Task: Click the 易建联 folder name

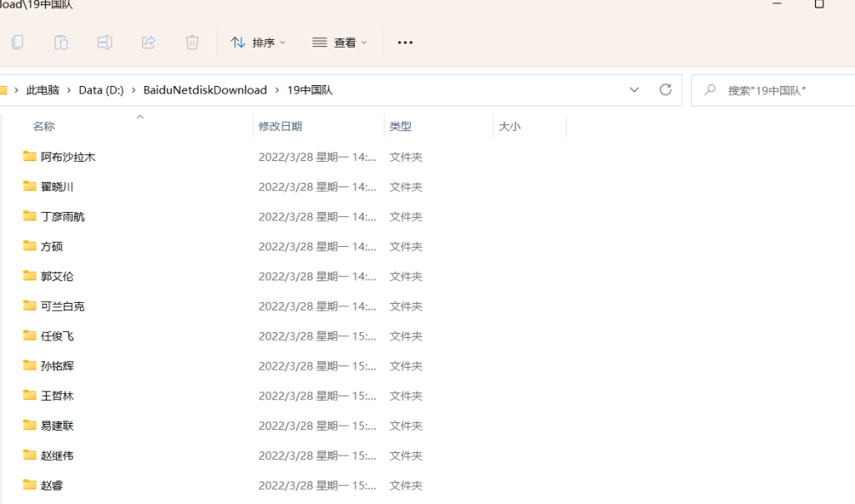Action: click(58, 426)
